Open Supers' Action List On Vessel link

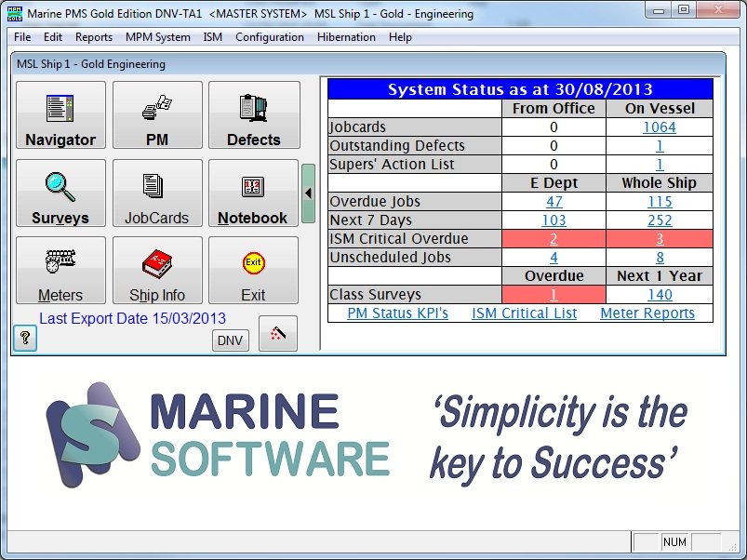(x=660, y=165)
